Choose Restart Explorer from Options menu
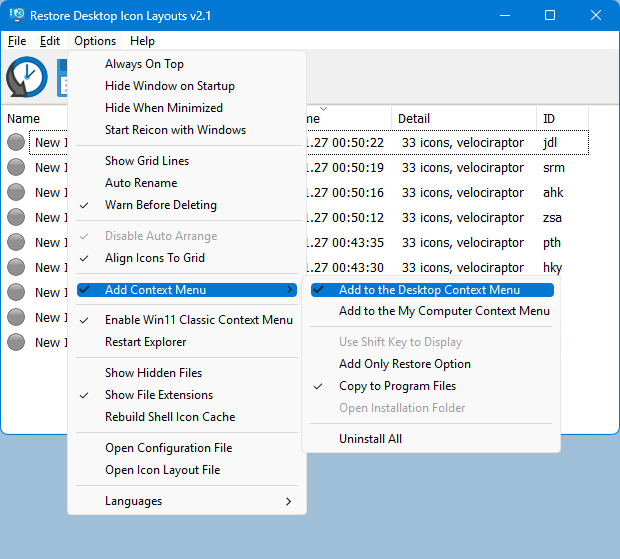Screen dimensions: 620x559 tap(145, 342)
